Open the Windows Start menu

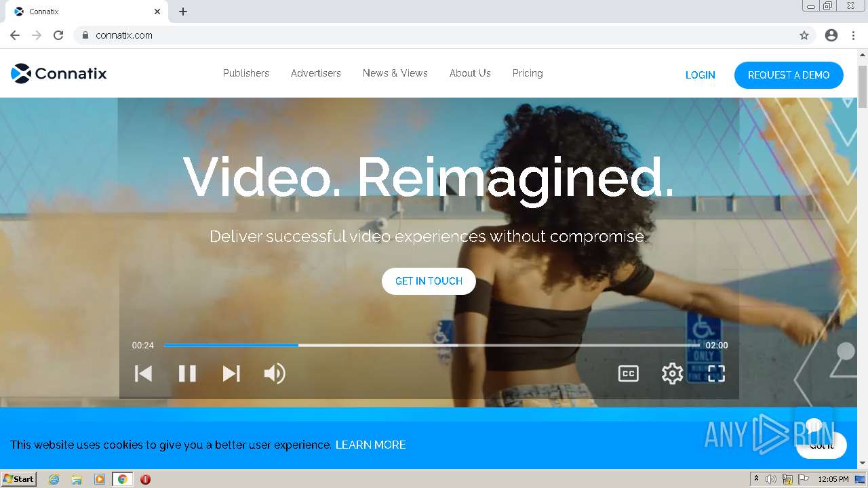coord(19,479)
